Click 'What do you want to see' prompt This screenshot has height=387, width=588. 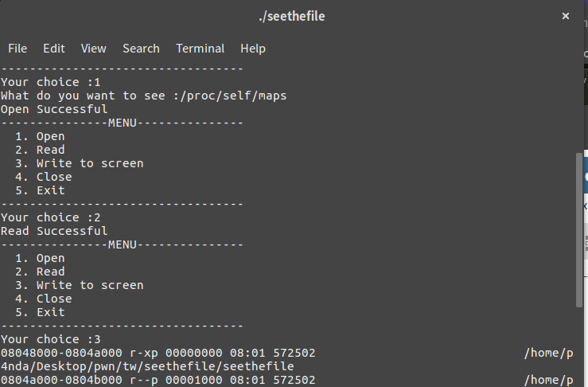pyautogui.click(x=83, y=96)
